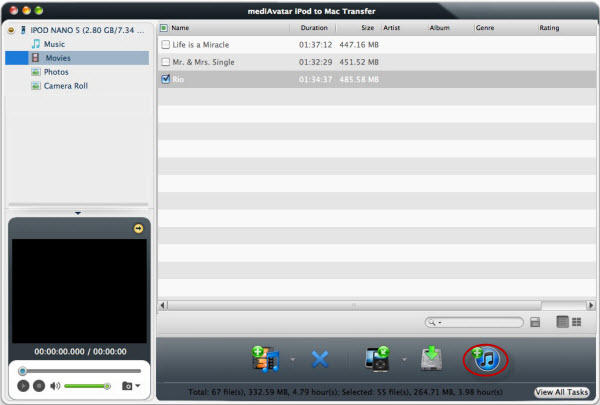Viewport: 600px width, 405px height.
Task: Sort by the Genre column header
Action: 485,28
